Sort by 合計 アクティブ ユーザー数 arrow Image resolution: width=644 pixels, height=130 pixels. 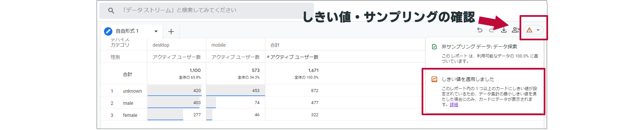[268, 57]
